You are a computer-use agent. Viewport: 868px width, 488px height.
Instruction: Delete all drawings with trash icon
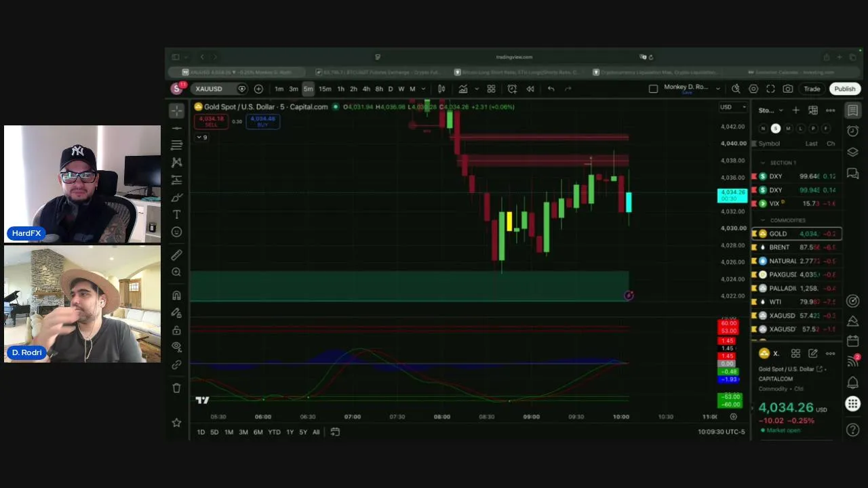[177, 388]
